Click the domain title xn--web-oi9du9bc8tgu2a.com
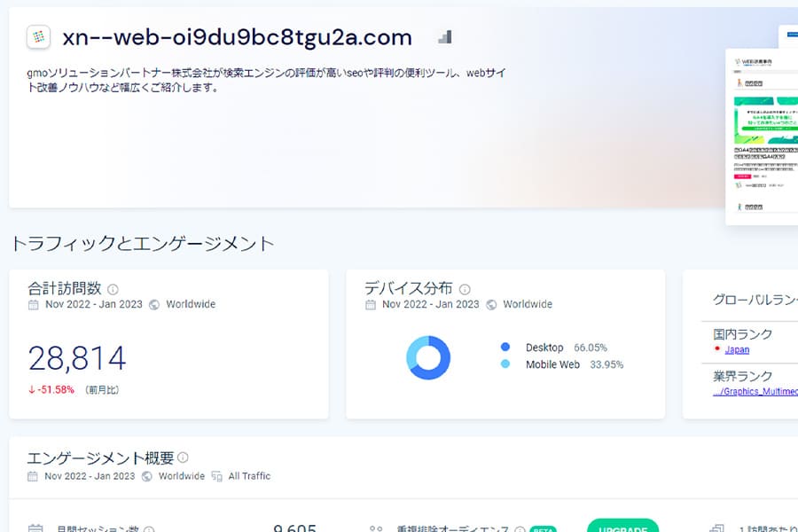Viewport: 798px width, 532px height. click(x=237, y=37)
